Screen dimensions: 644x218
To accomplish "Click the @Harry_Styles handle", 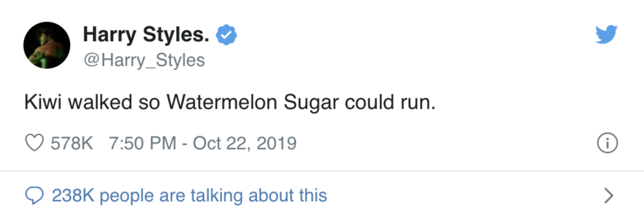I will [x=144, y=60].
